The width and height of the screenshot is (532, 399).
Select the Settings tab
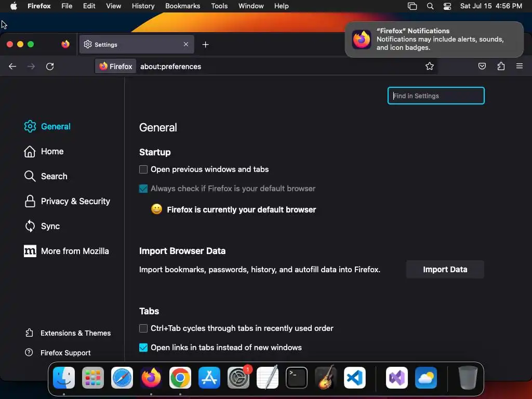point(137,45)
